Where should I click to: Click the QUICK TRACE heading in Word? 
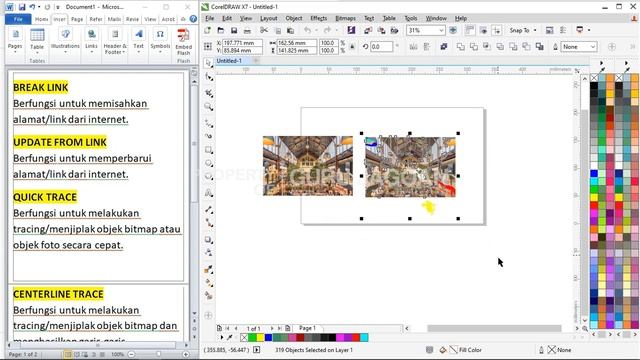pos(45,197)
